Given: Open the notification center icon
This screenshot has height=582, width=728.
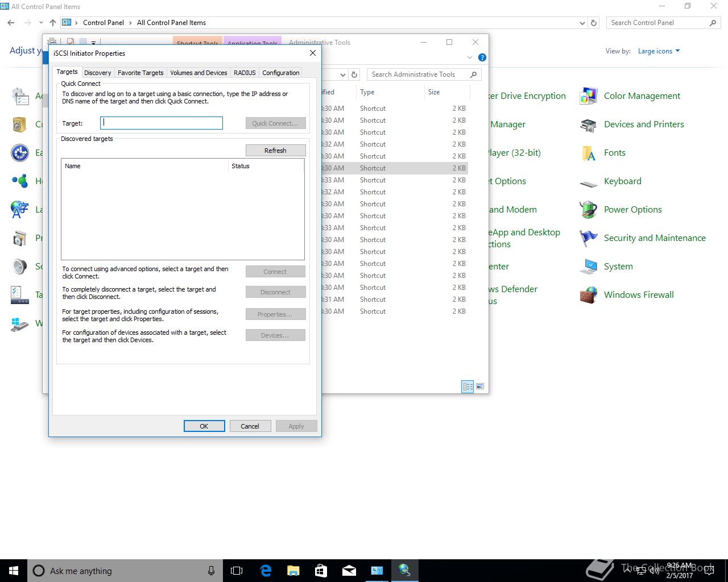Looking at the screenshot, I should [709, 571].
